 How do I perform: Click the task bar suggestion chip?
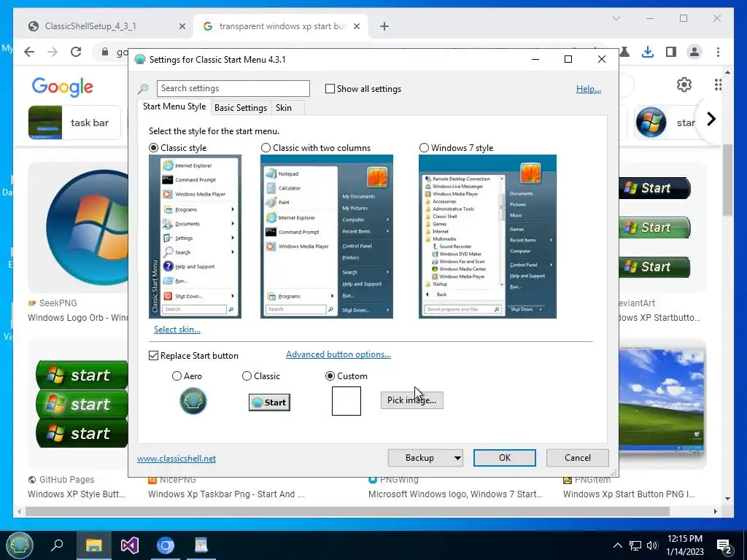pos(74,122)
